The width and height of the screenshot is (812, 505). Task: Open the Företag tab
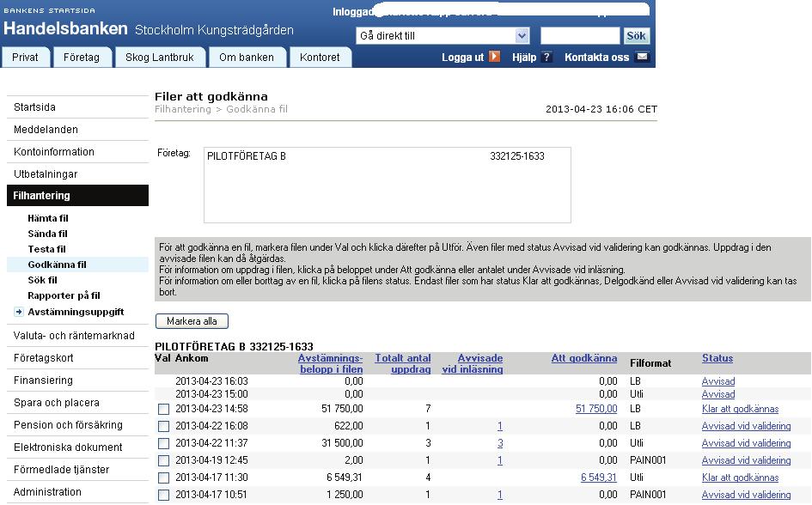[x=82, y=58]
